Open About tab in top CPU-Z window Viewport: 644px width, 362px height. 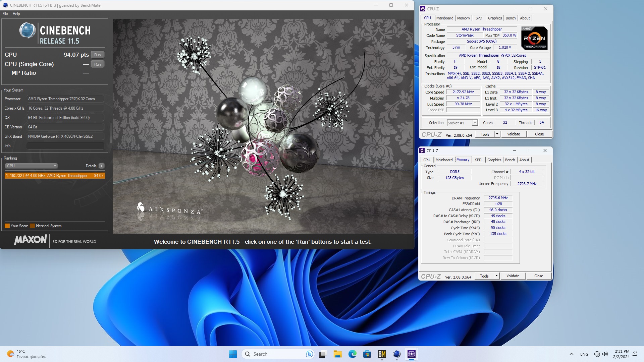click(525, 18)
